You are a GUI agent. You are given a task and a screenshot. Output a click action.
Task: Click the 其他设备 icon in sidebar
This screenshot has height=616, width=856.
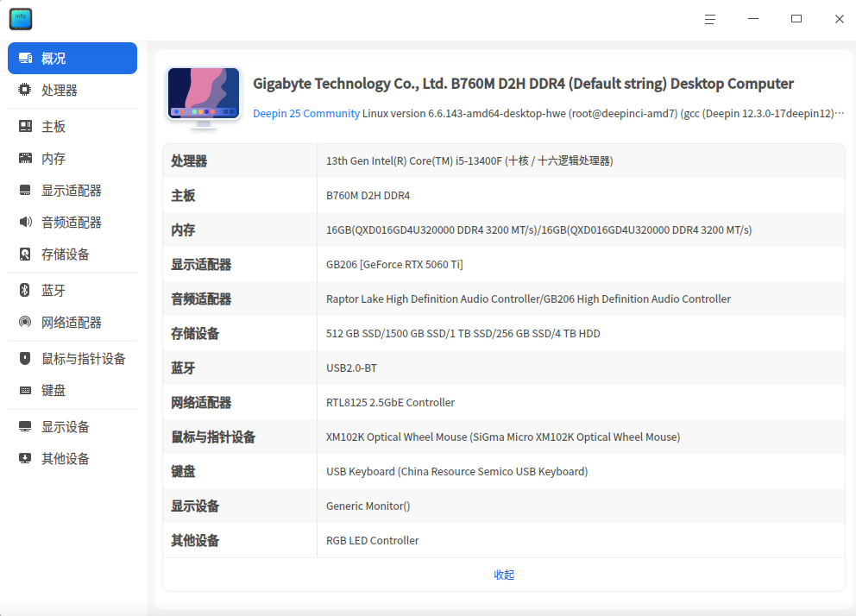pyautogui.click(x=25, y=458)
